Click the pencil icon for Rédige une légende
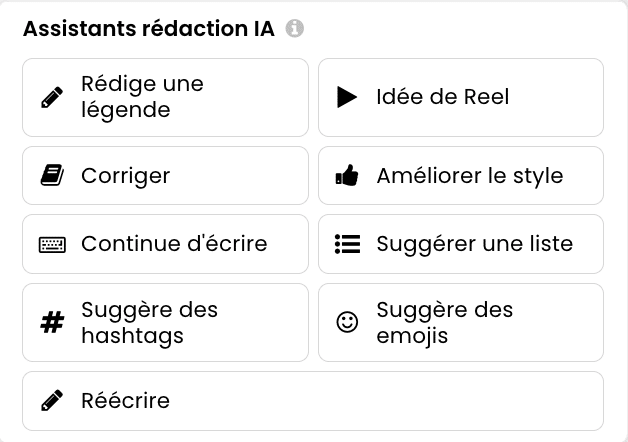The image size is (628, 442). point(51,98)
